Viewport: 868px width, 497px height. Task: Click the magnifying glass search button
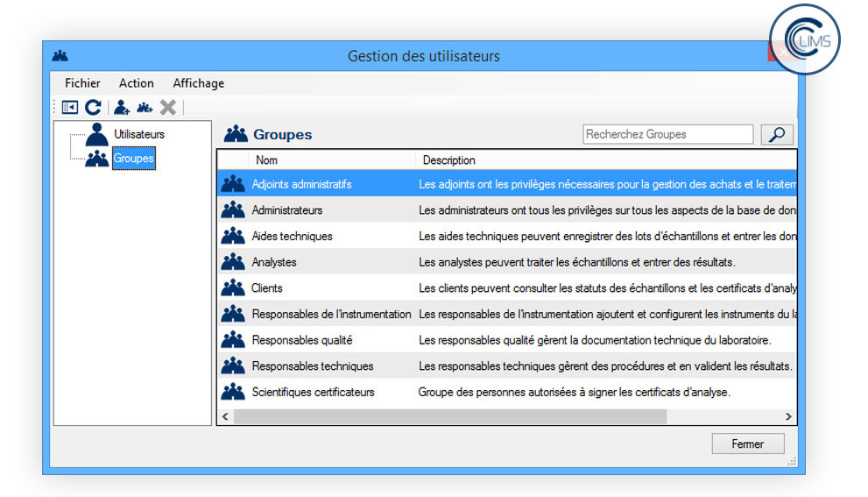point(777,134)
